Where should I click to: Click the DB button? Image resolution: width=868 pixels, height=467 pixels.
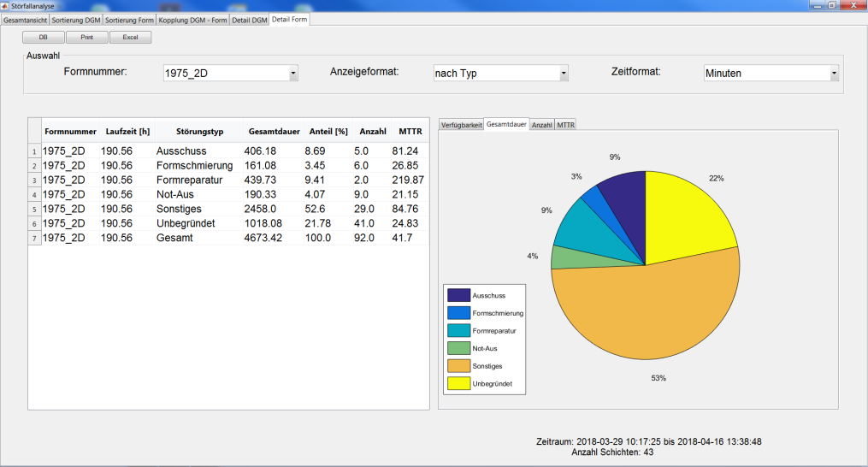point(43,37)
